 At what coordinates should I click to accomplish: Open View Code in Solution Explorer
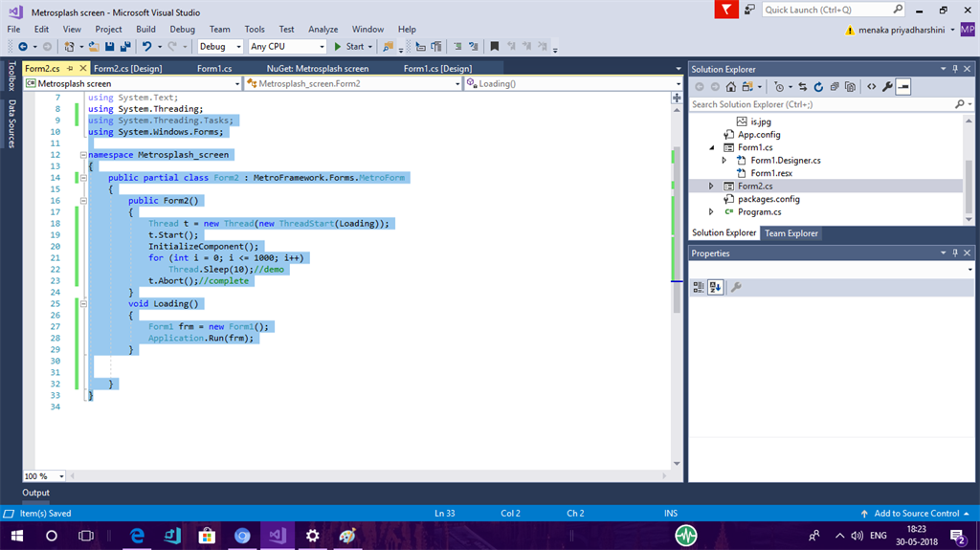click(x=871, y=86)
